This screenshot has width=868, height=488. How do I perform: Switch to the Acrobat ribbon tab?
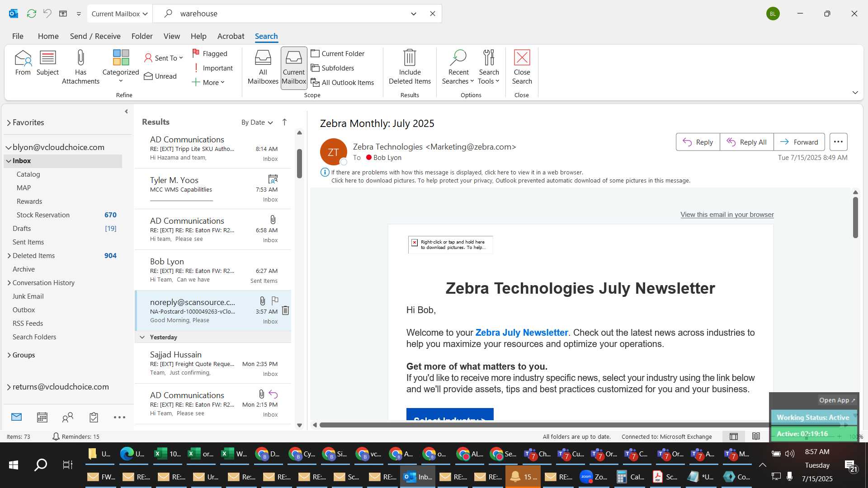[231, 36]
